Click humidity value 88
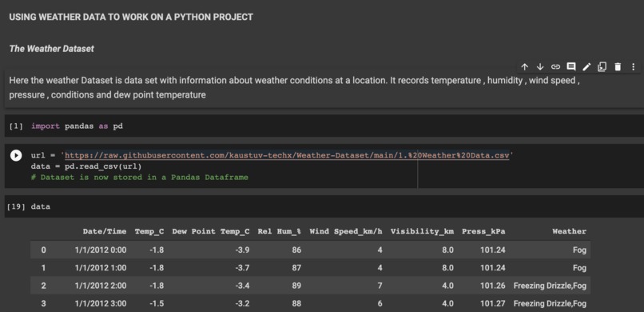 (x=296, y=304)
